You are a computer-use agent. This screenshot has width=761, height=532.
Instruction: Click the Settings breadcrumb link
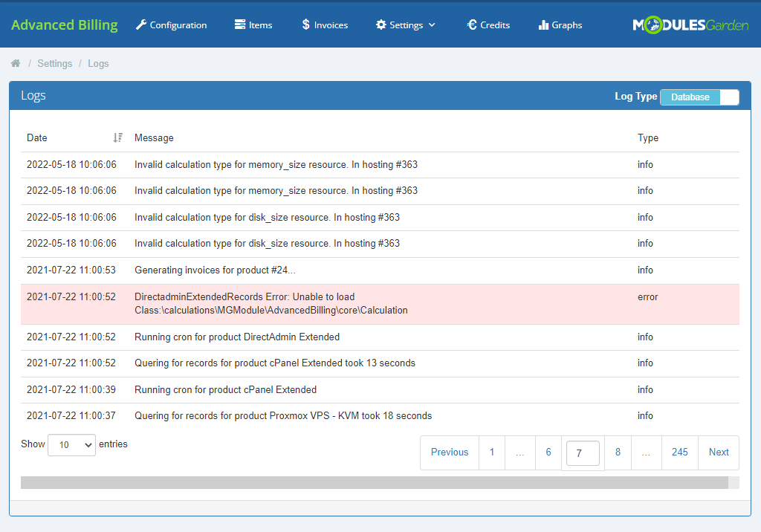pos(55,64)
